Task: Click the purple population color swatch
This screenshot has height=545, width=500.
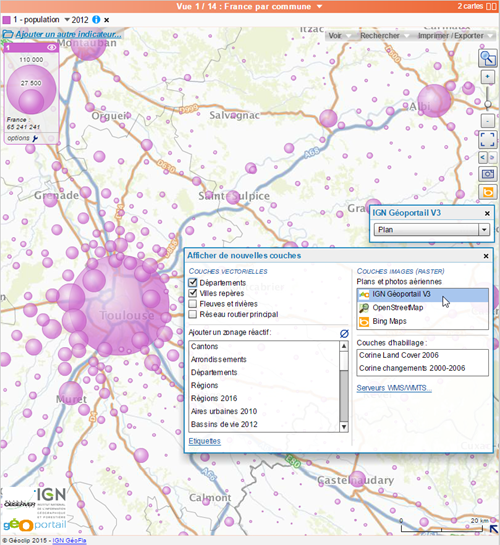Action: click(6, 20)
